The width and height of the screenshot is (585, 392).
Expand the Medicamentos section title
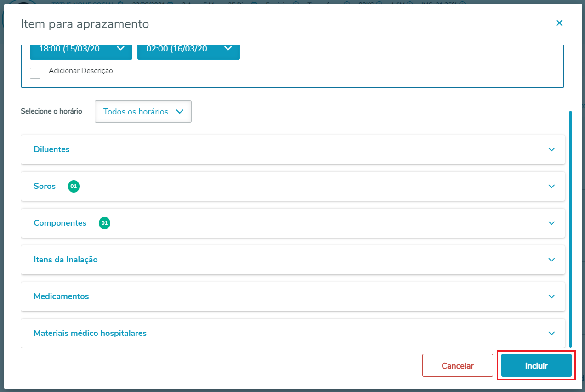click(x=61, y=296)
